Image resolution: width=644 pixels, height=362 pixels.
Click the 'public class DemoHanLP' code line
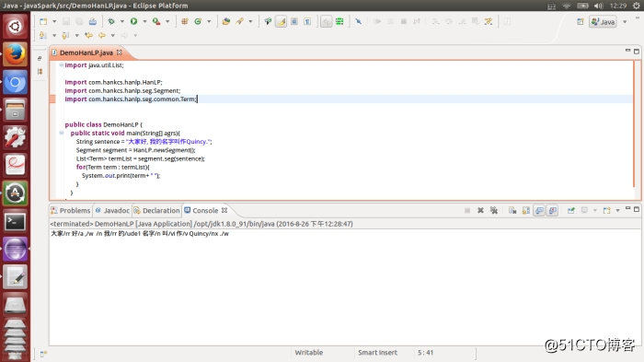point(103,124)
